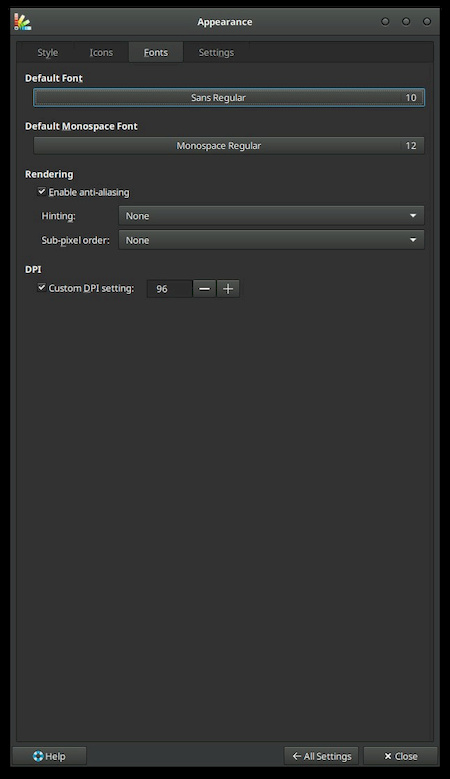
Task: Select the Fonts tab
Action: (x=156, y=52)
